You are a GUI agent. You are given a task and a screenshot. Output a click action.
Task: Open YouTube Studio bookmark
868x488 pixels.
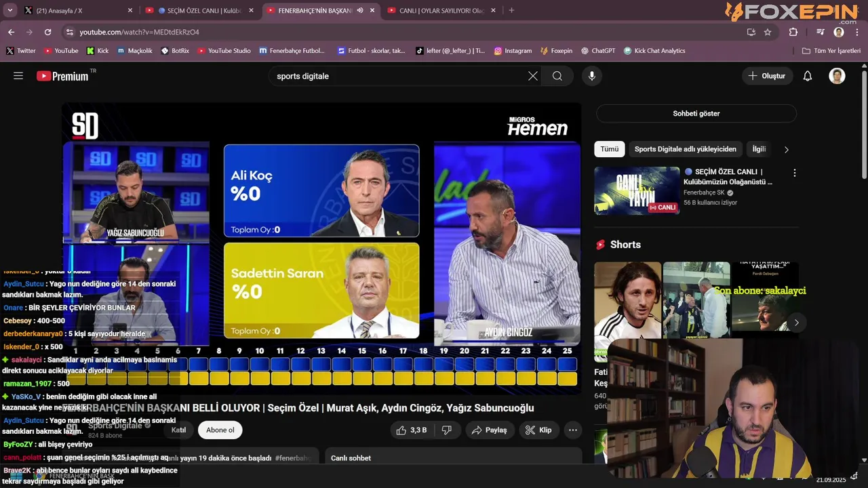[x=224, y=51]
